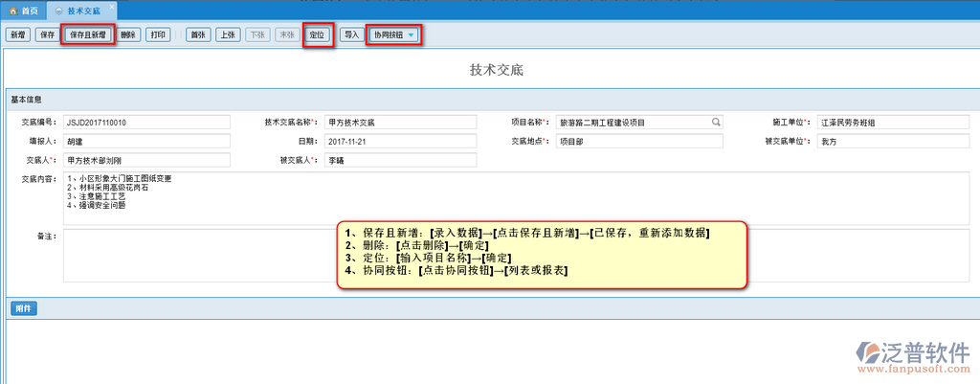Open the 附件 section
The height and width of the screenshot is (384, 980).
24,308
